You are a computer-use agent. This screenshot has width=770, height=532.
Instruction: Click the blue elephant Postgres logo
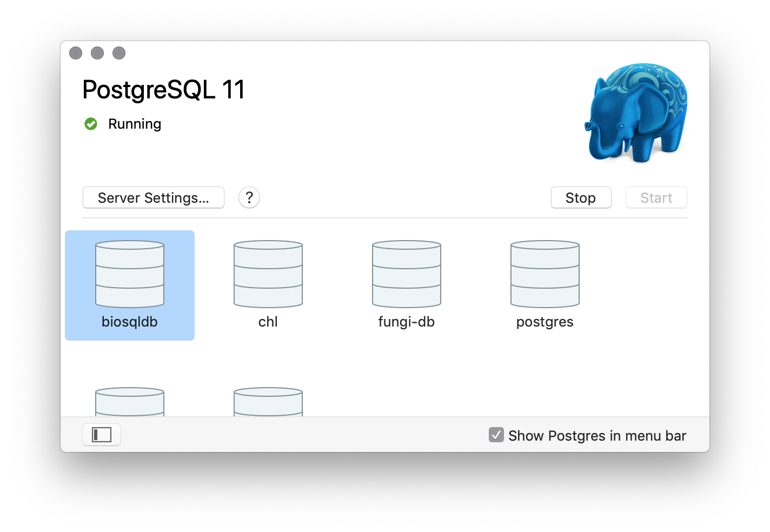point(636,113)
